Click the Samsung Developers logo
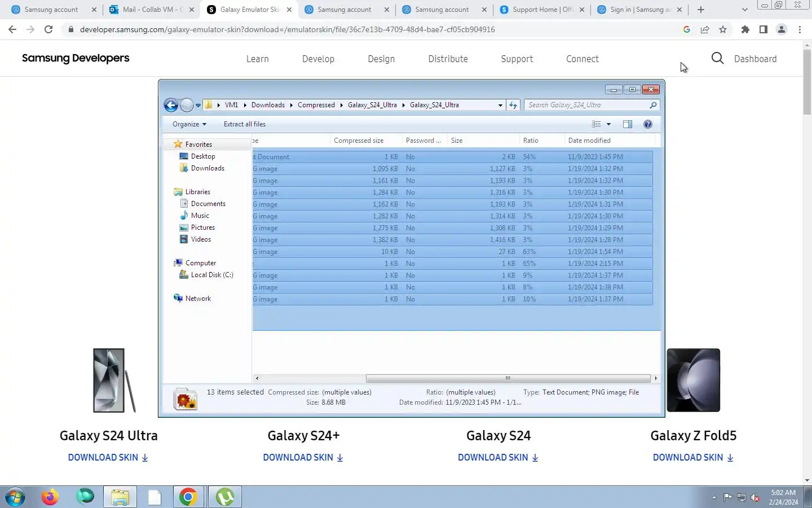Viewport: 812px width, 508px height. [76, 58]
